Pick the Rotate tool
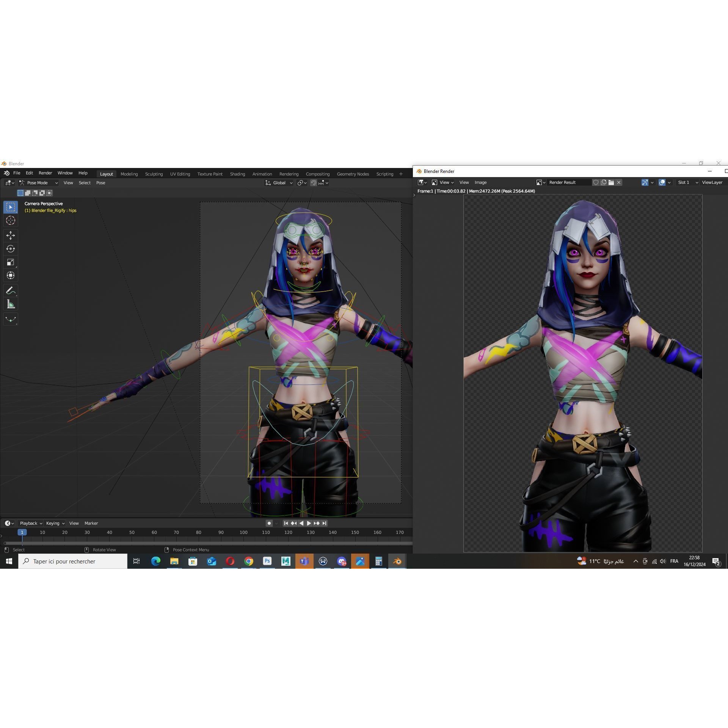This screenshot has width=728, height=728. [11, 249]
